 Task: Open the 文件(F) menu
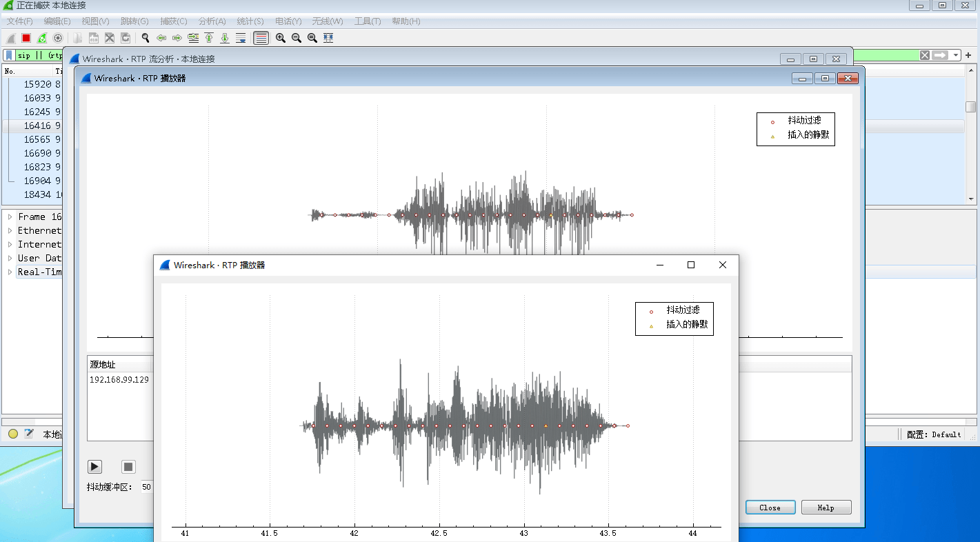(x=21, y=21)
